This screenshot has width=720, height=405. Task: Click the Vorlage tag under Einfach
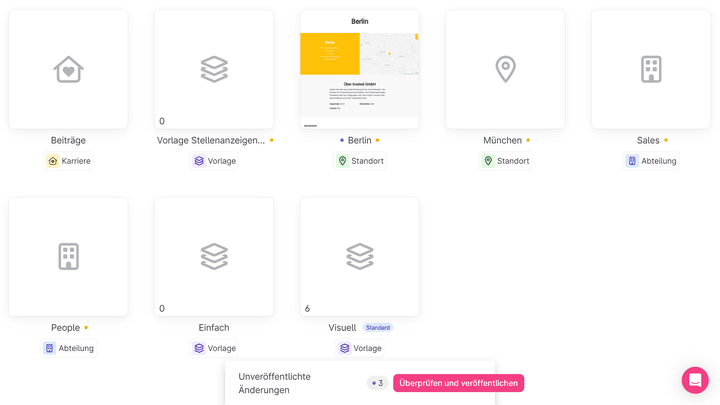tap(214, 348)
